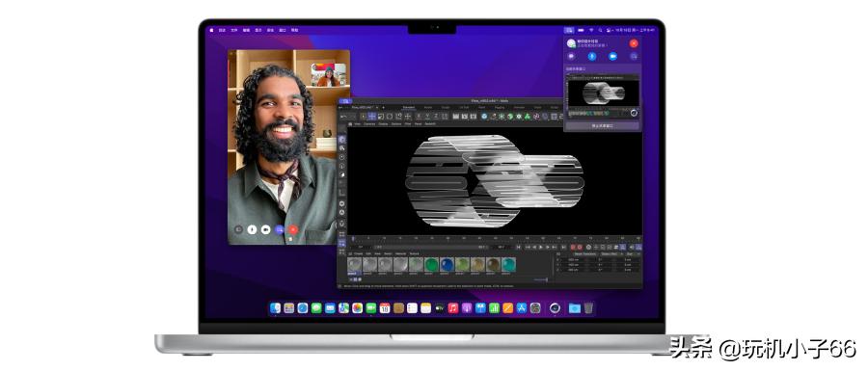868x371 pixels.
Task: Click the screen share button in FaceTime window
Action: pyautogui.click(x=280, y=229)
